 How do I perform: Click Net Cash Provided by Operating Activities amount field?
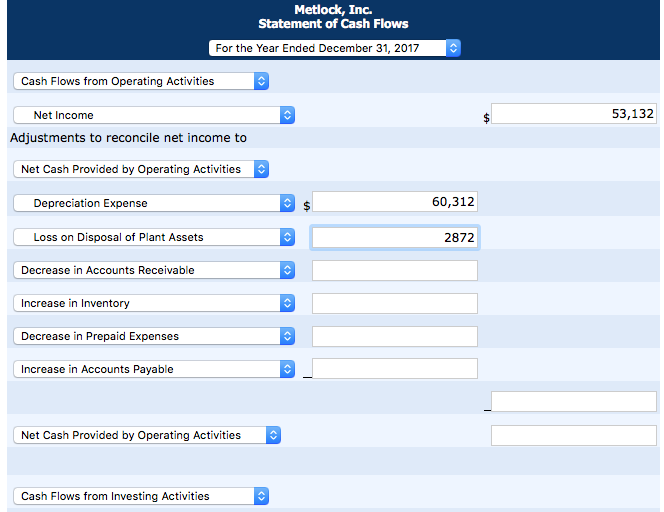point(574,435)
